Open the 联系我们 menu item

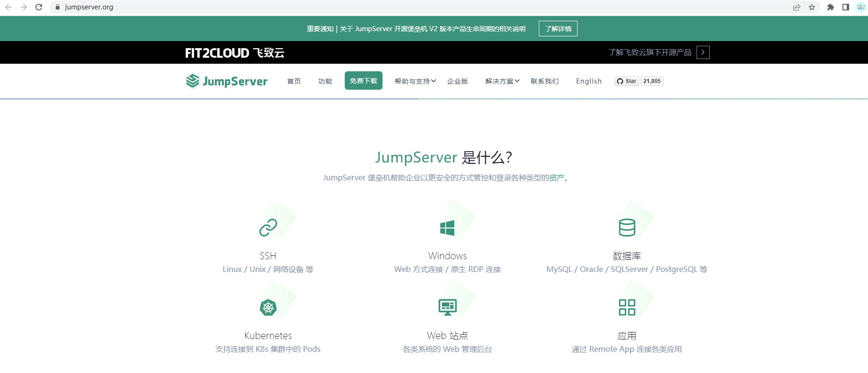click(x=545, y=81)
